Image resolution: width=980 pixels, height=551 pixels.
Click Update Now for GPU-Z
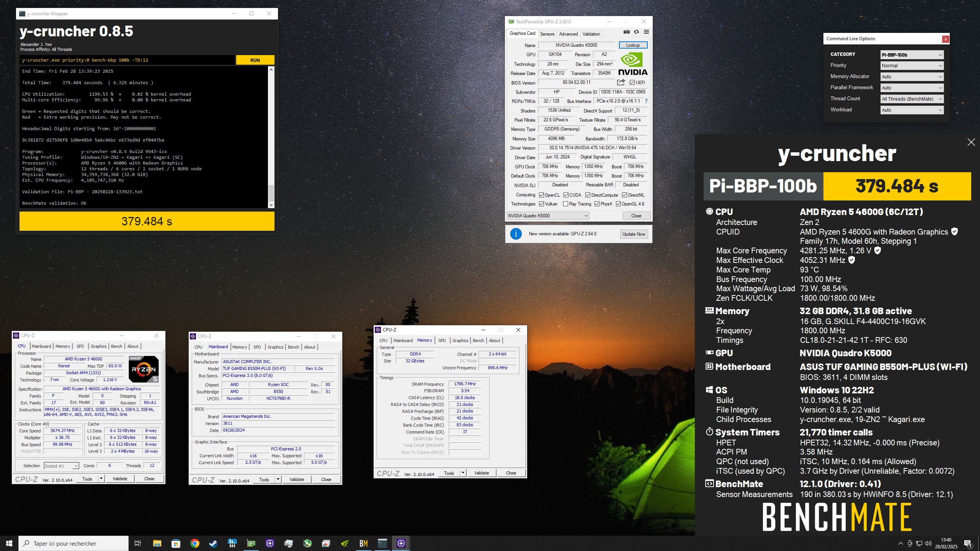[634, 234]
